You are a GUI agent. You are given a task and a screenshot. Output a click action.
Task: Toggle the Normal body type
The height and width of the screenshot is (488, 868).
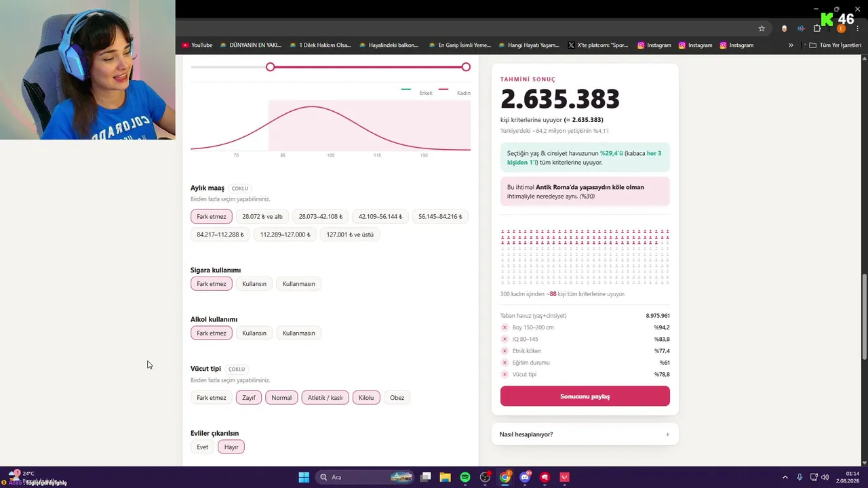point(281,398)
